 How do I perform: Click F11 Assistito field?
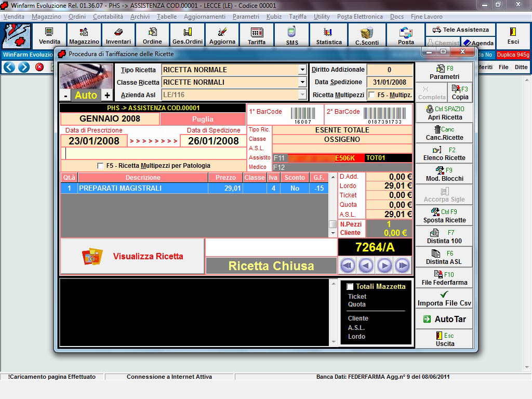(x=342, y=158)
